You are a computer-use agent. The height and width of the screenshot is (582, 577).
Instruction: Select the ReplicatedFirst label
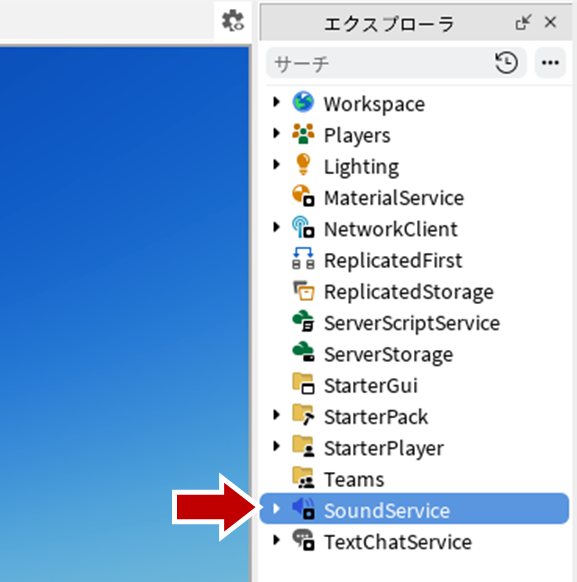pyautogui.click(x=393, y=261)
